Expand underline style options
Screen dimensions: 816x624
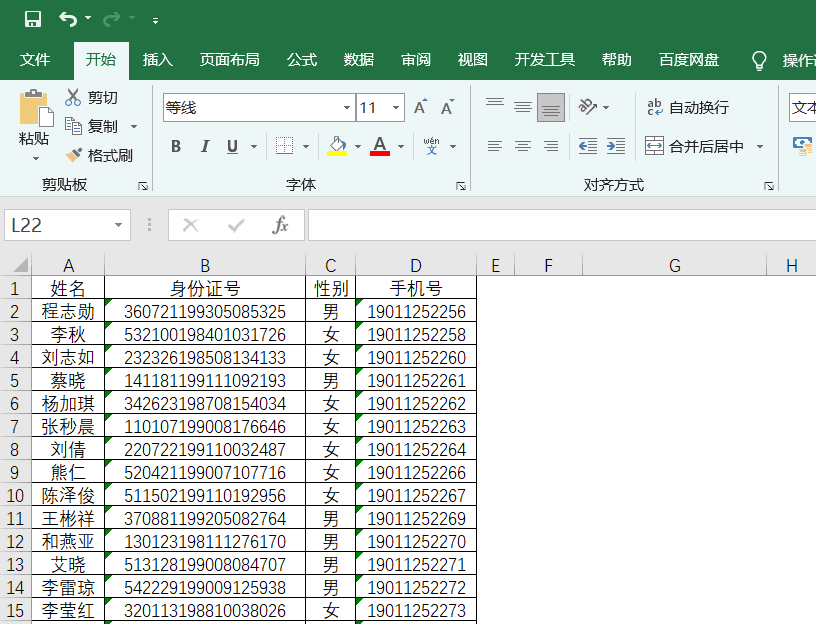254,147
